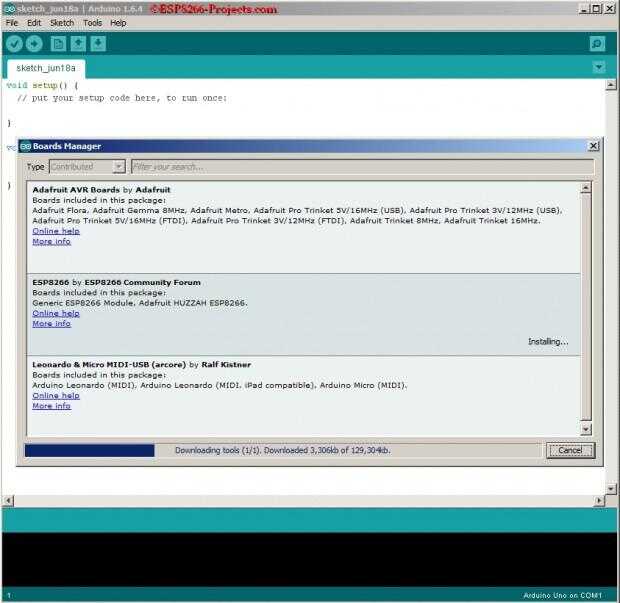Expand the tab options dropdown arrow
The image size is (620, 603).
tap(599, 67)
